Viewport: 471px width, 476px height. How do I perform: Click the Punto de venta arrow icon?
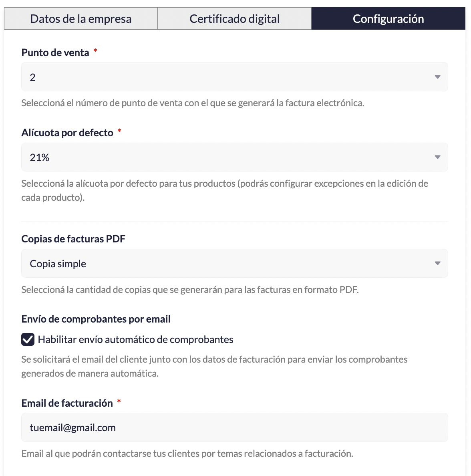pos(437,77)
